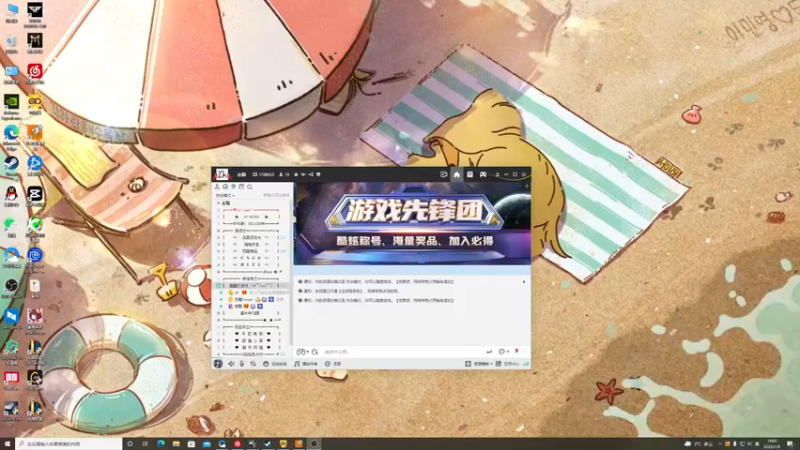Click the channel logo avatar in title bar

tap(222, 174)
